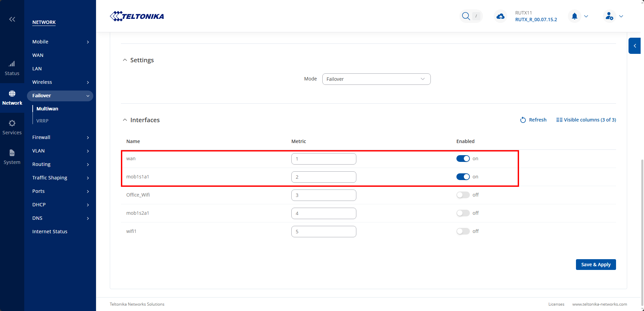Collapse the Interfaces section
The height and width of the screenshot is (311, 644).
125,120
